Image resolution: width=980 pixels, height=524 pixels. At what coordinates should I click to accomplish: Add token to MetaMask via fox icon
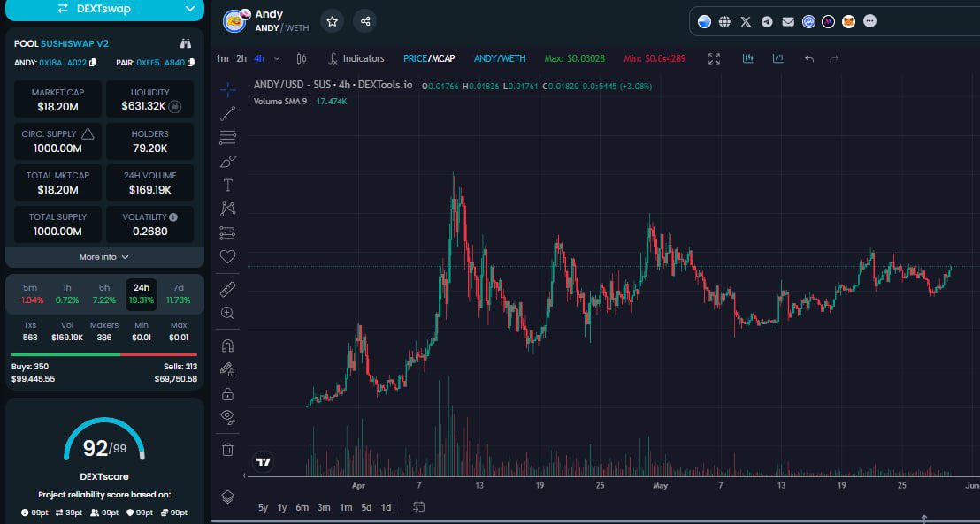849,22
